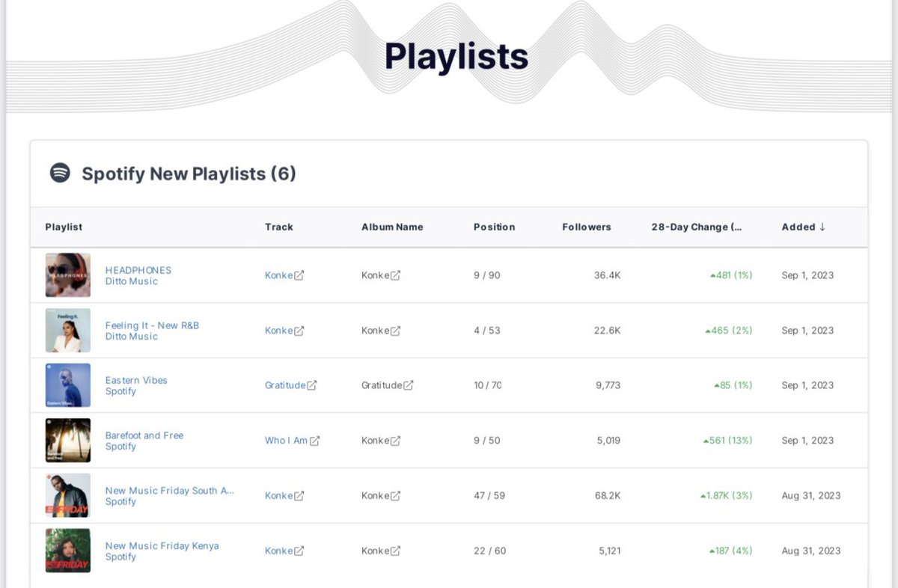Click external link icon after Konke in HEADPHONES row
The width and height of the screenshot is (898, 588).
point(299,275)
